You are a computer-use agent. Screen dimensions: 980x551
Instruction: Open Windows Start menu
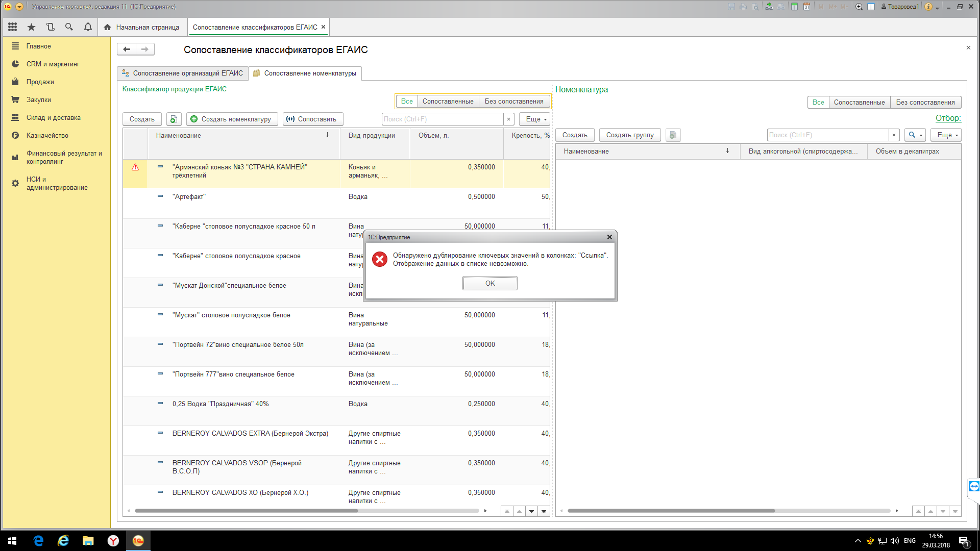point(12,541)
